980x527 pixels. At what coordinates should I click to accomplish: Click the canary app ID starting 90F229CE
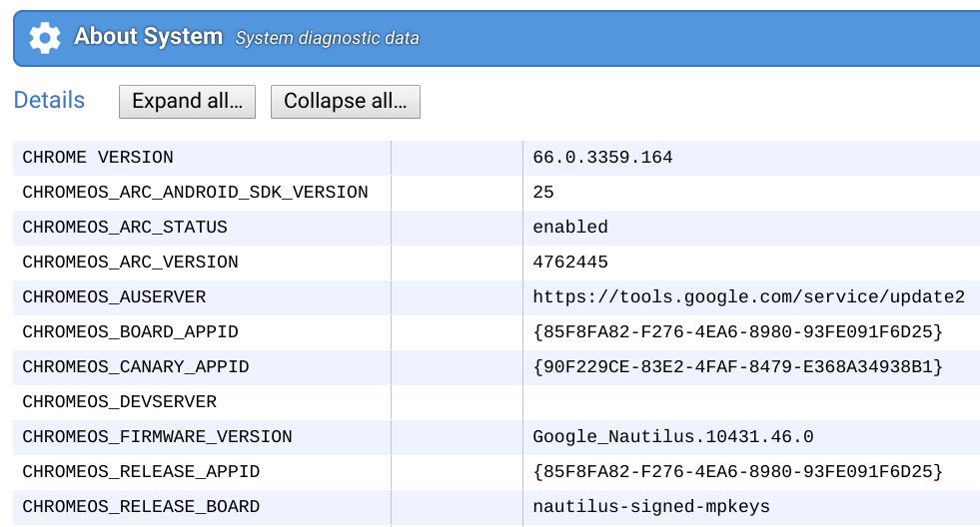point(737,367)
